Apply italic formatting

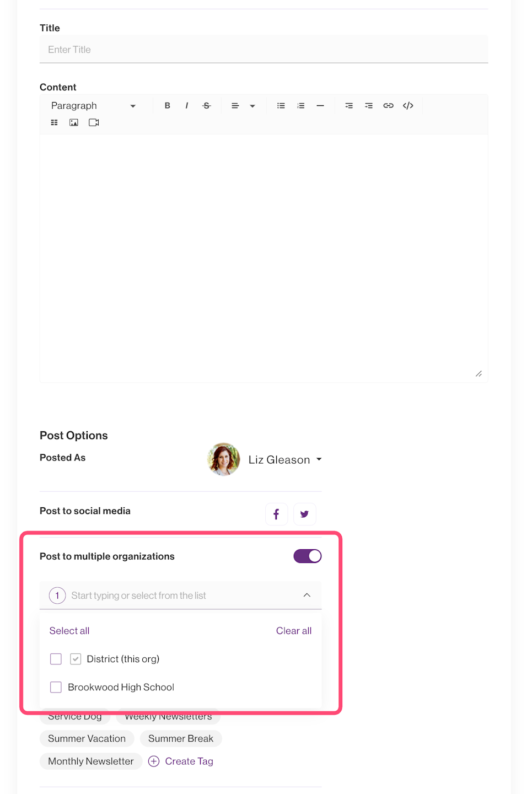click(187, 106)
